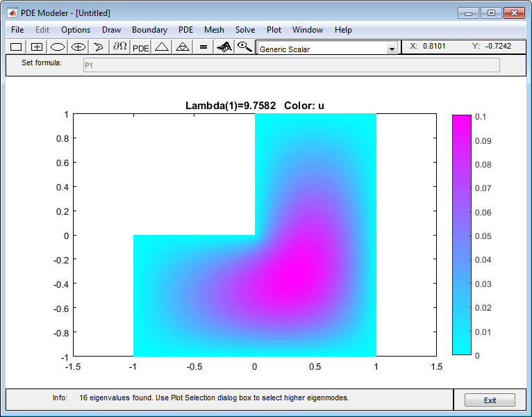Viewport: 532px width, 417px height.
Task: Click the y-axis label 0.6
Action: point(63,163)
